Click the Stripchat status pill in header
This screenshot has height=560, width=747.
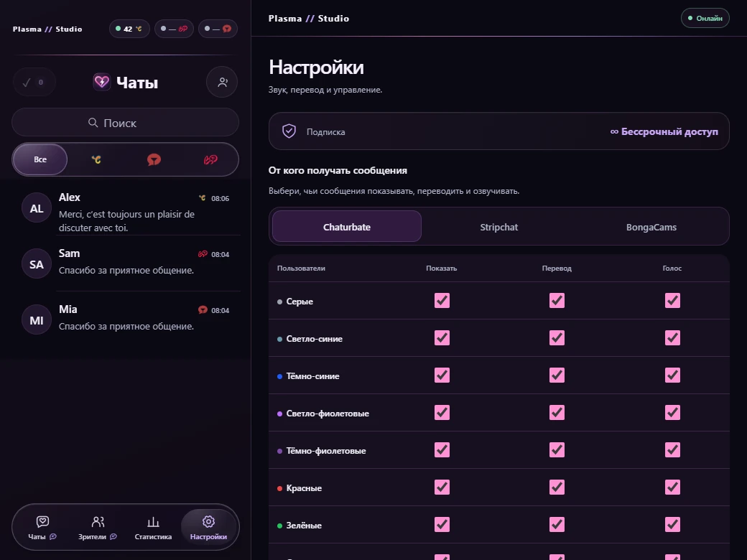click(174, 29)
